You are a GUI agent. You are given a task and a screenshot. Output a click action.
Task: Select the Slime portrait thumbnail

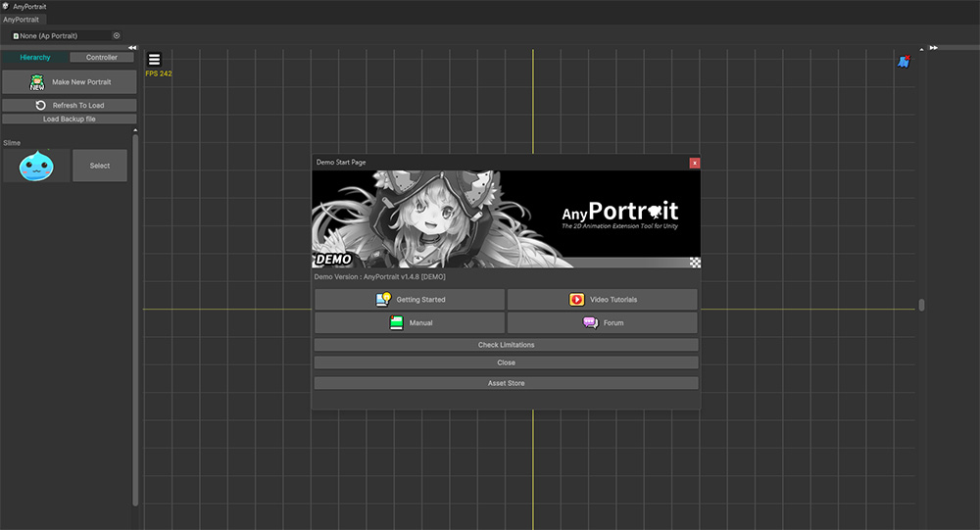[x=36, y=166]
